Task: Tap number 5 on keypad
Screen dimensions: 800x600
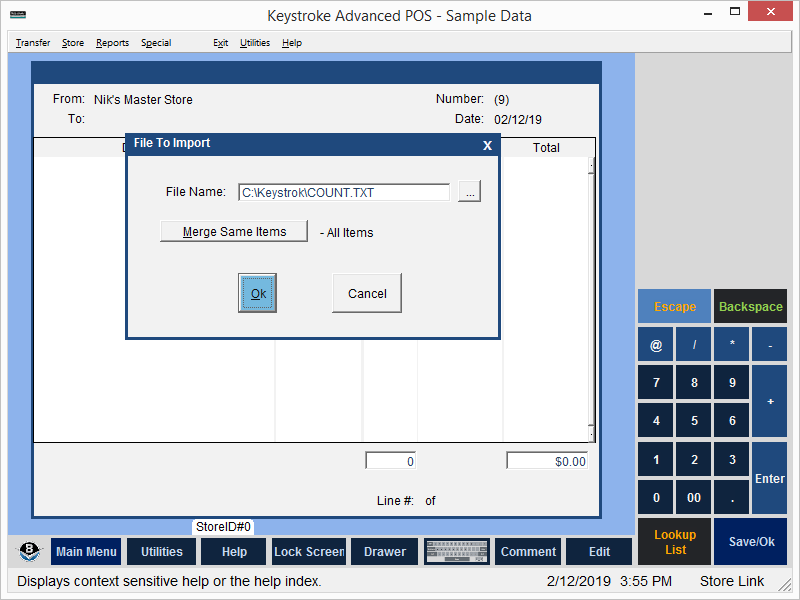Action: pyautogui.click(x=694, y=420)
